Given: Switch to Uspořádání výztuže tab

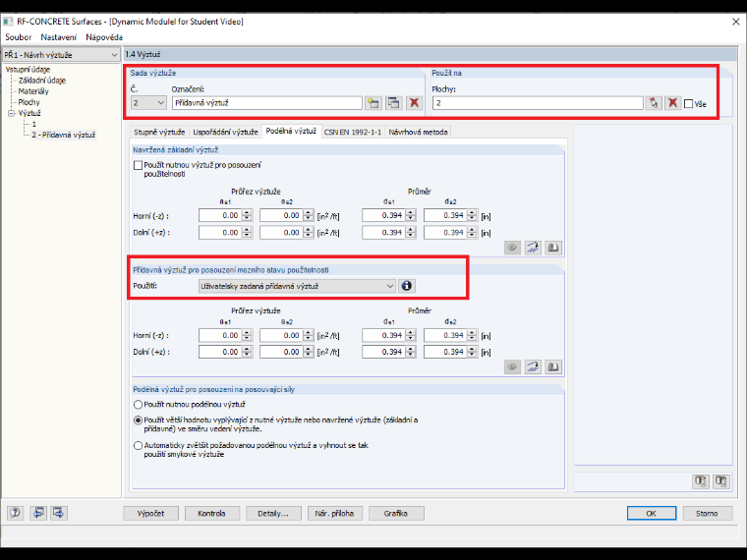Looking at the screenshot, I should click(x=225, y=132).
